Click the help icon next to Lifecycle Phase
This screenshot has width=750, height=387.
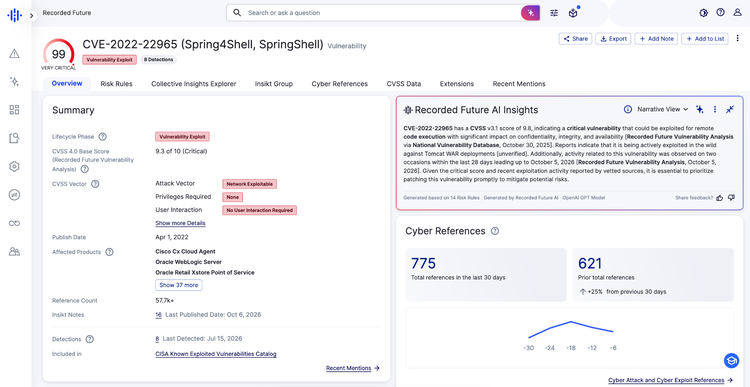click(x=102, y=137)
